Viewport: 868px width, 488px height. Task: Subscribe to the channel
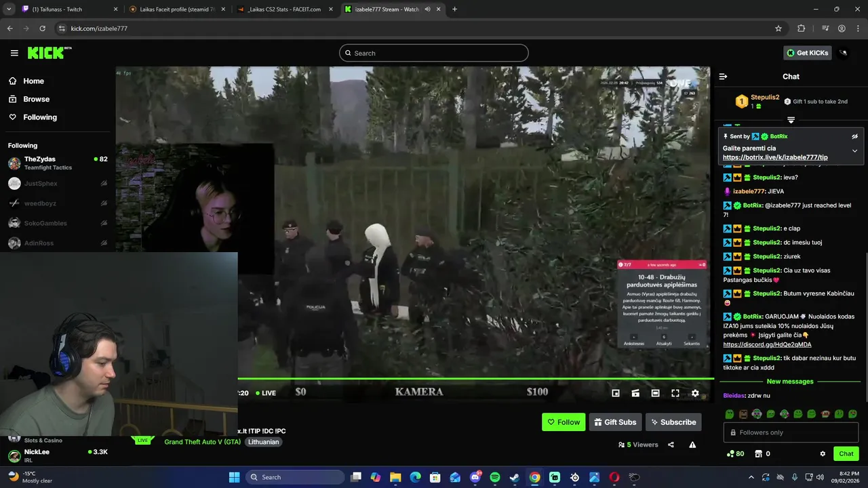[x=673, y=422]
